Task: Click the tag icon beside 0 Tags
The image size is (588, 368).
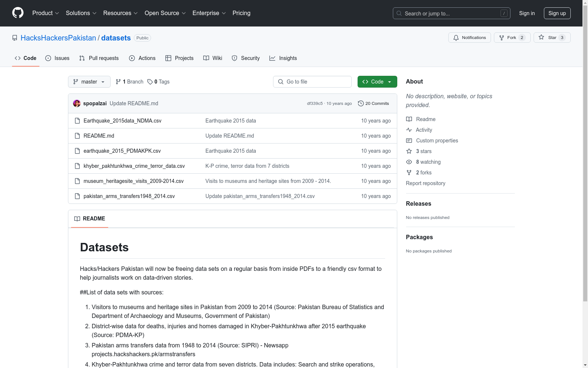Action: pos(150,82)
